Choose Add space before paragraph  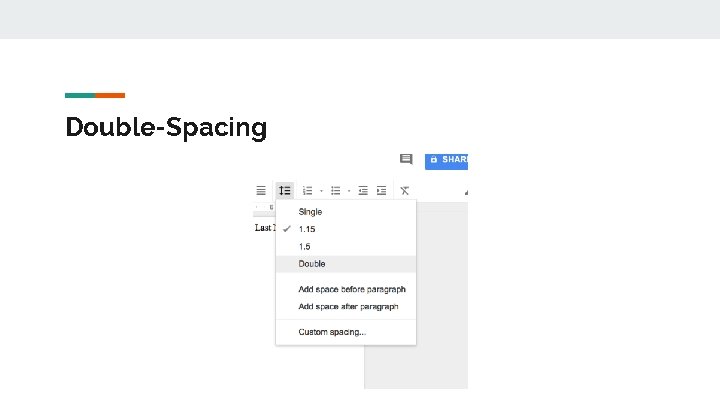pyautogui.click(x=346, y=289)
